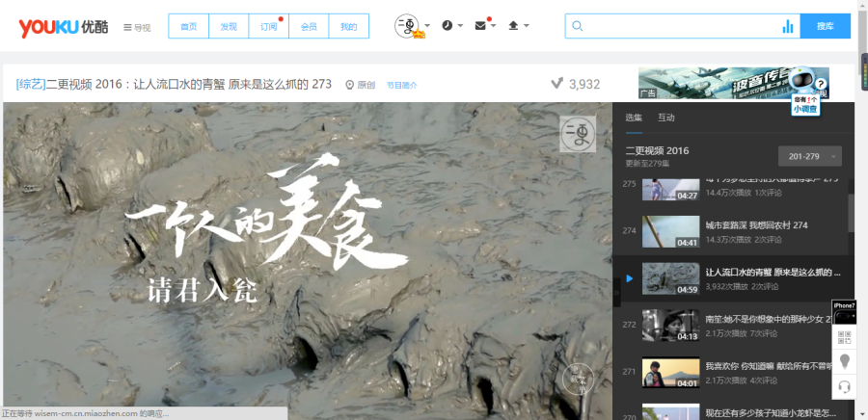
Task: Click the 二更 watermark logo on video
Action: tap(578, 134)
